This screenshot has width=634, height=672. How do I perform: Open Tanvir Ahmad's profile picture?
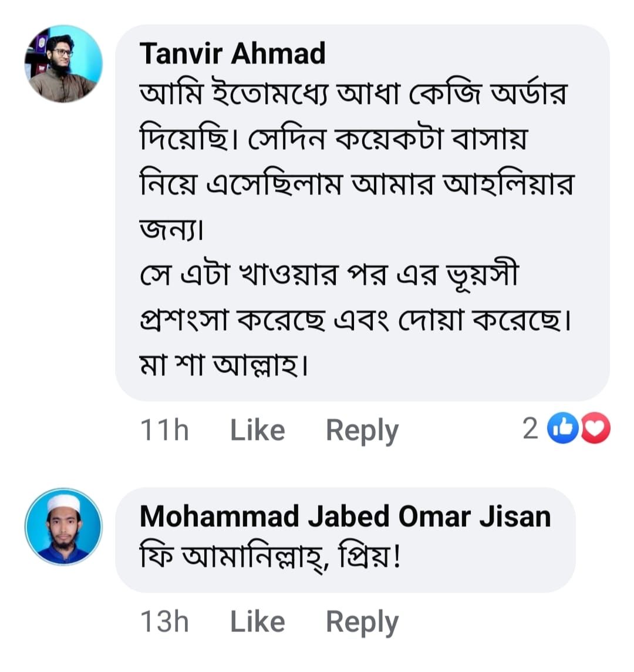pos(63,63)
